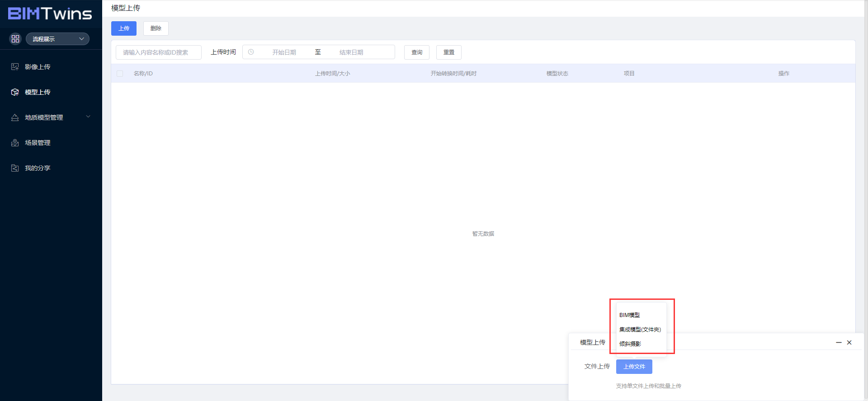
Task: Click the 模型上传 cube icon in sidebar
Action: click(15, 92)
